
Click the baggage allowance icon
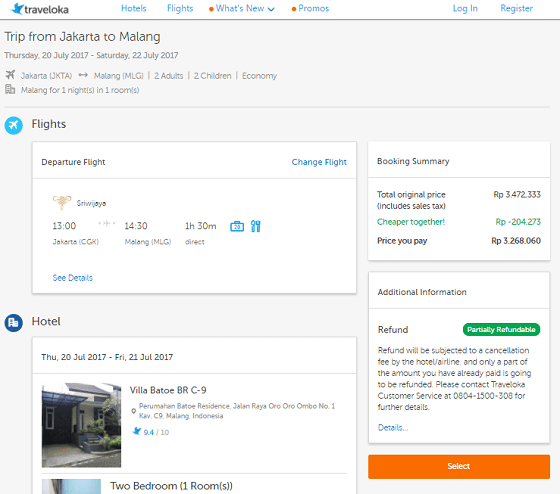(237, 226)
